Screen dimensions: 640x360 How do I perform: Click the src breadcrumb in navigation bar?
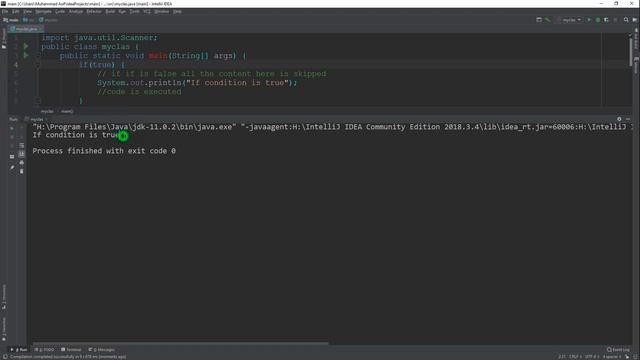[29, 20]
